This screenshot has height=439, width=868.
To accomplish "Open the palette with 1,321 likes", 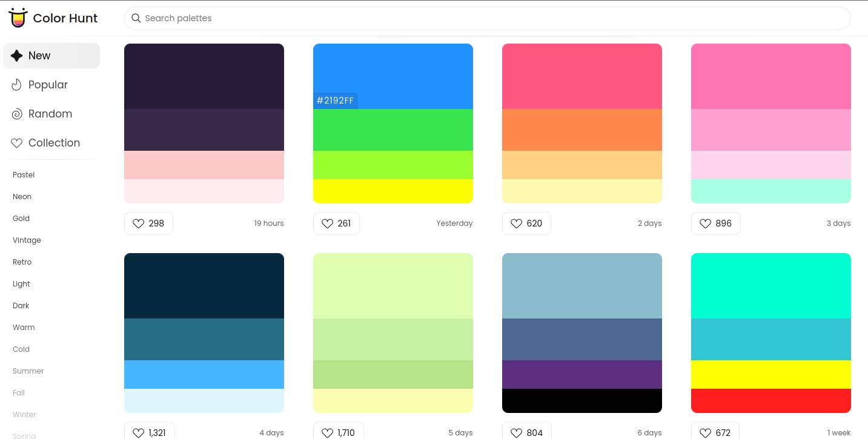I will click(x=204, y=332).
